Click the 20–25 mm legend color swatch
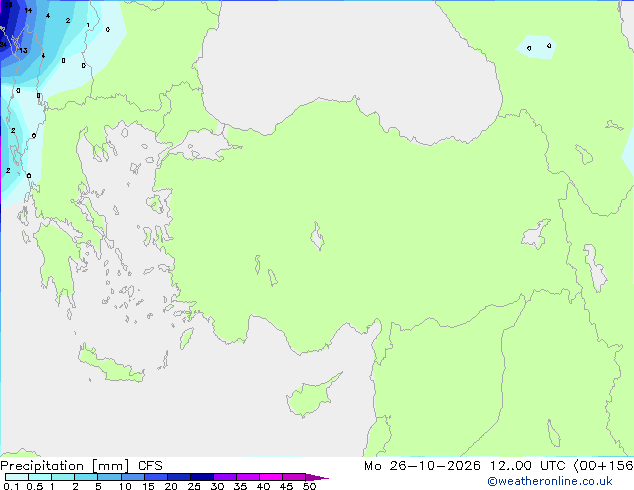634x490 pixels. 179,477
